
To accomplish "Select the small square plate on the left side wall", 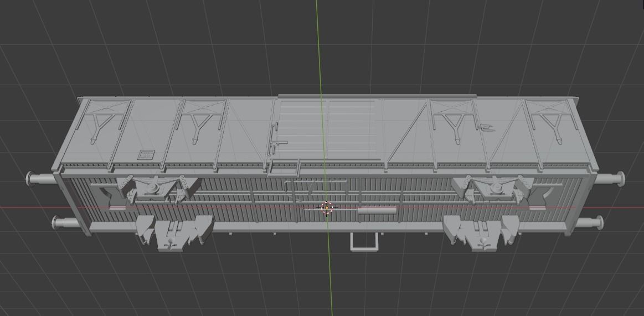I will pyautogui.click(x=146, y=155).
